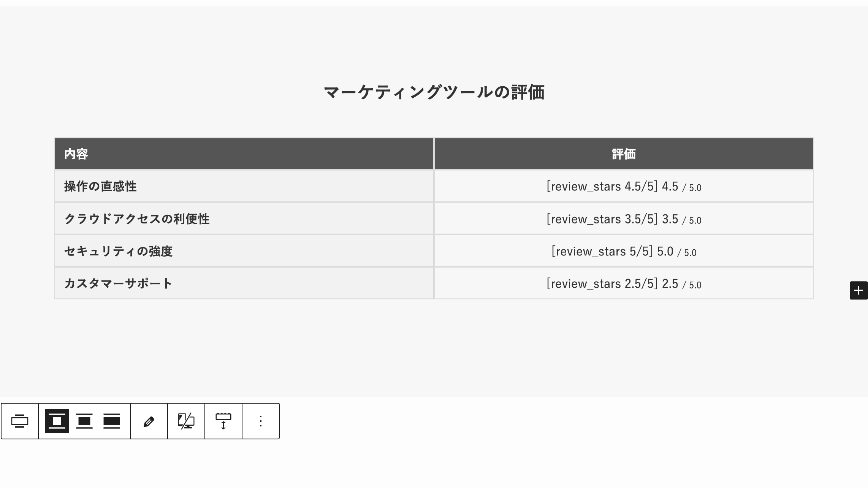
Task: Click the black plus add-block button
Action: click(858, 290)
